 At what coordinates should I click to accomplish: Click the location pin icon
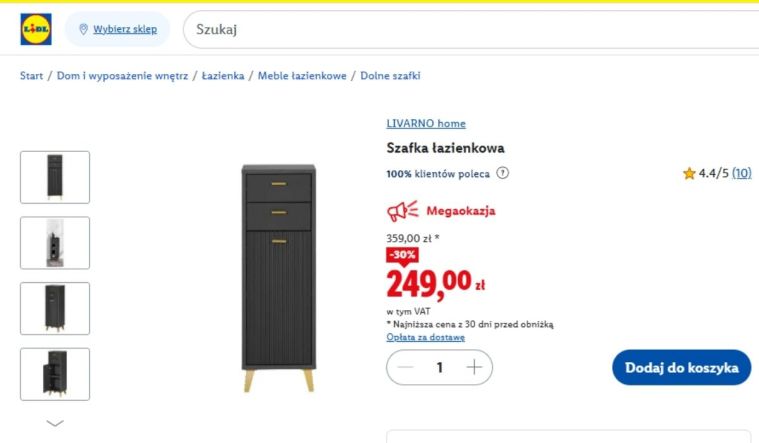83,29
